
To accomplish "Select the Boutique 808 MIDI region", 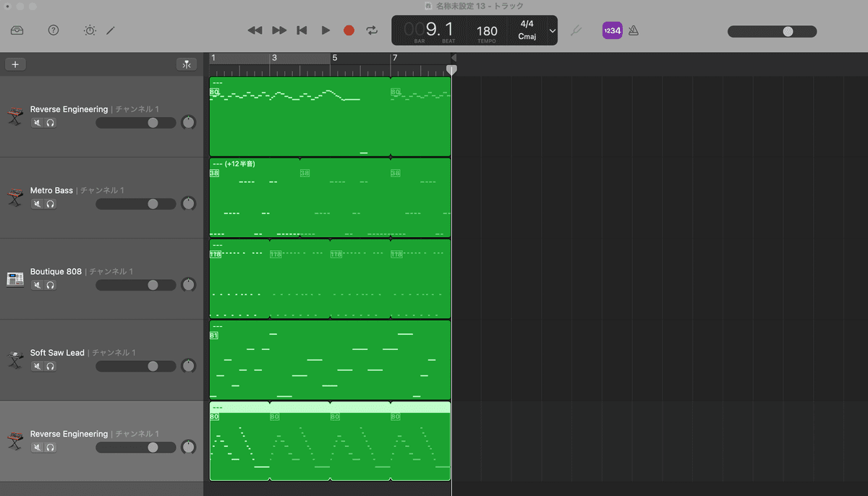I will click(330, 279).
